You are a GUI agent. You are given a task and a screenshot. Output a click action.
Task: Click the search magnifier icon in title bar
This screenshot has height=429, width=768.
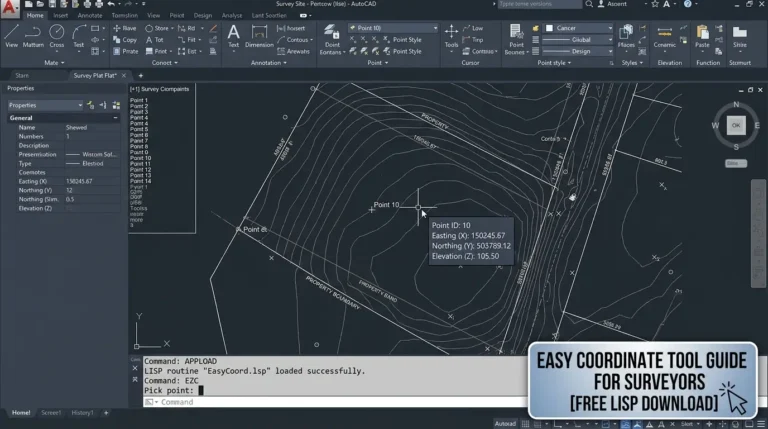pos(589,4)
